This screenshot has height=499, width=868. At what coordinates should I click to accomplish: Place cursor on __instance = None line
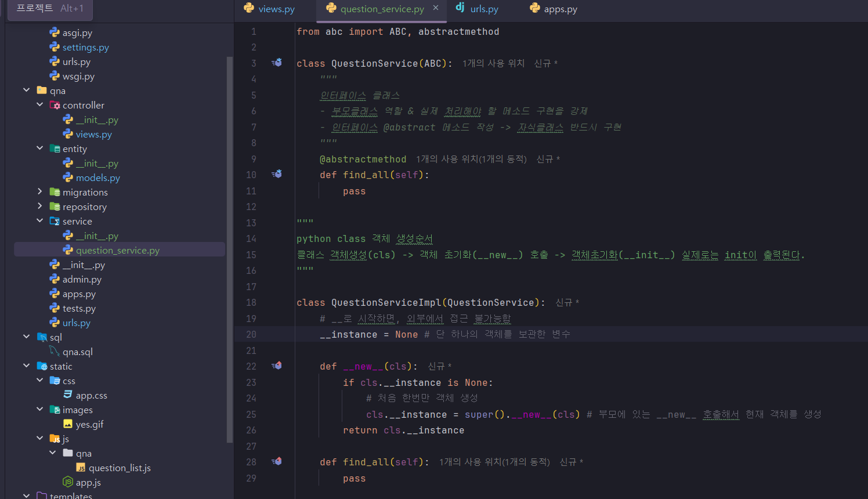tap(369, 334)
